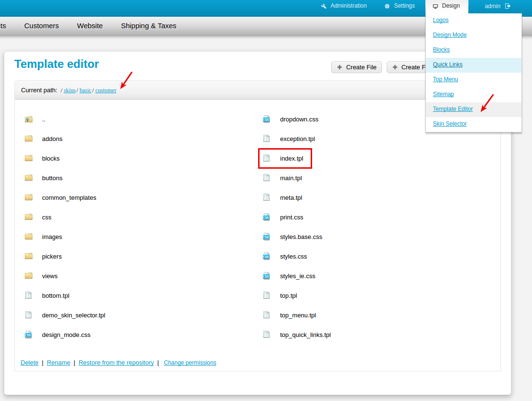Select the print.css file name
The height and width of the screenshot is (401, 532).
click(292, 217)
